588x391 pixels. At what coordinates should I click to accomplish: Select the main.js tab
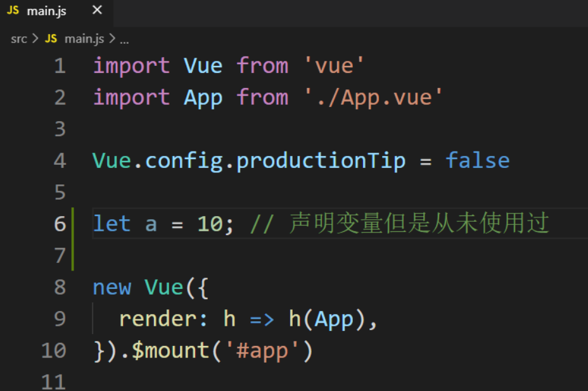(47, 11)
